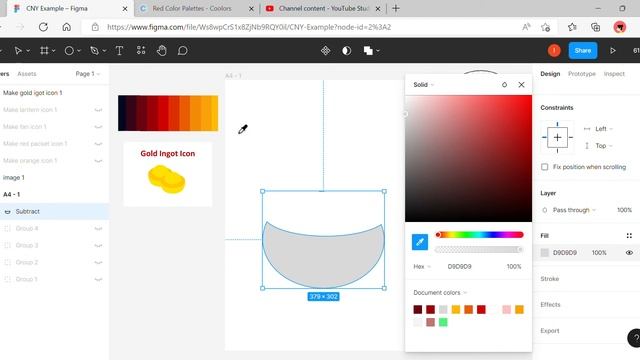Click the hex value D9D9D9 field in picker
Screen dimensions: 640x360
click(460, 267)
